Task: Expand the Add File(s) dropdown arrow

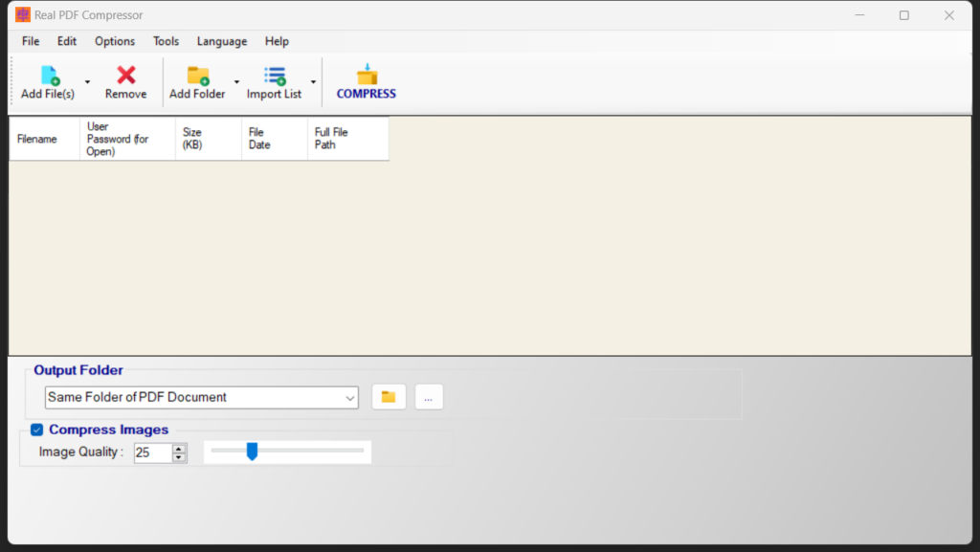Action: 87,81
